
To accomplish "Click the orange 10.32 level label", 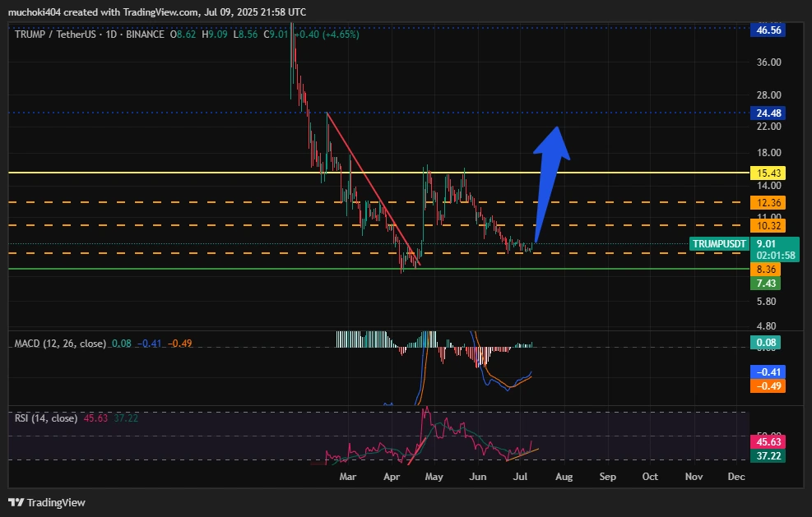I will pos(766,225).
